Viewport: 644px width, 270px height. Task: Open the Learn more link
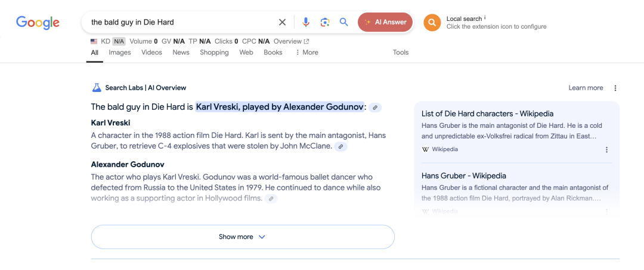pos(586,88)
